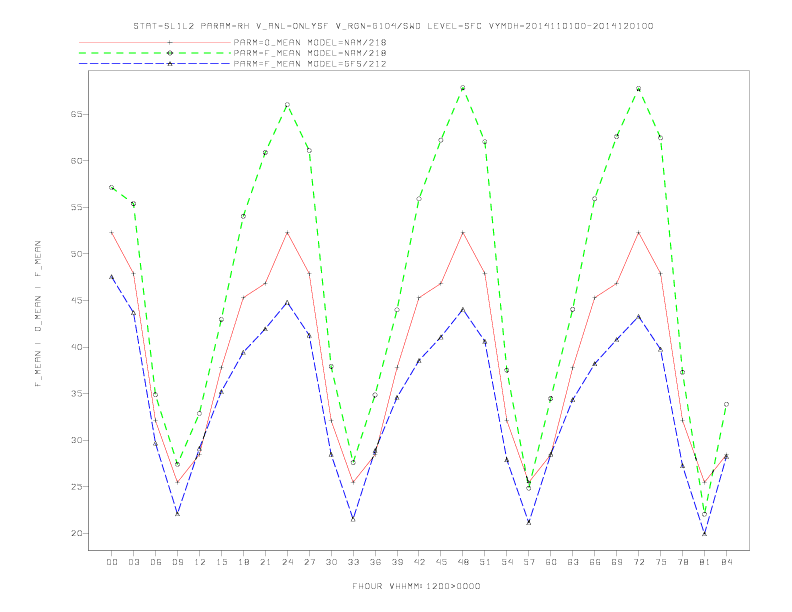Click y-axis tick label 60
This screenshot has width=792, height=612.
click(76, 161)
